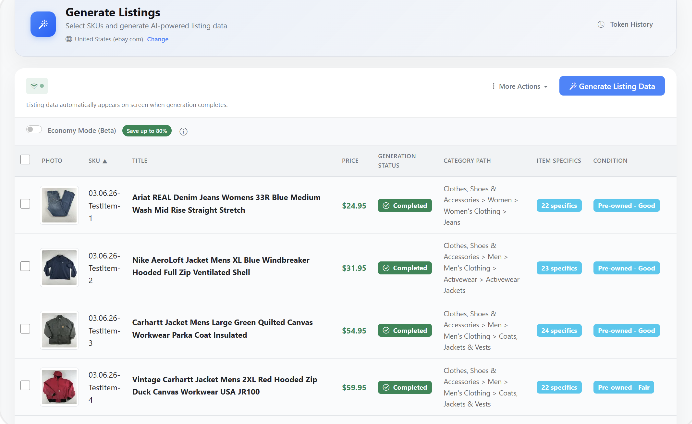Click the Completed status badge for Nike jacket
Viewport: 692px width, 424px height.
point(405,268)
